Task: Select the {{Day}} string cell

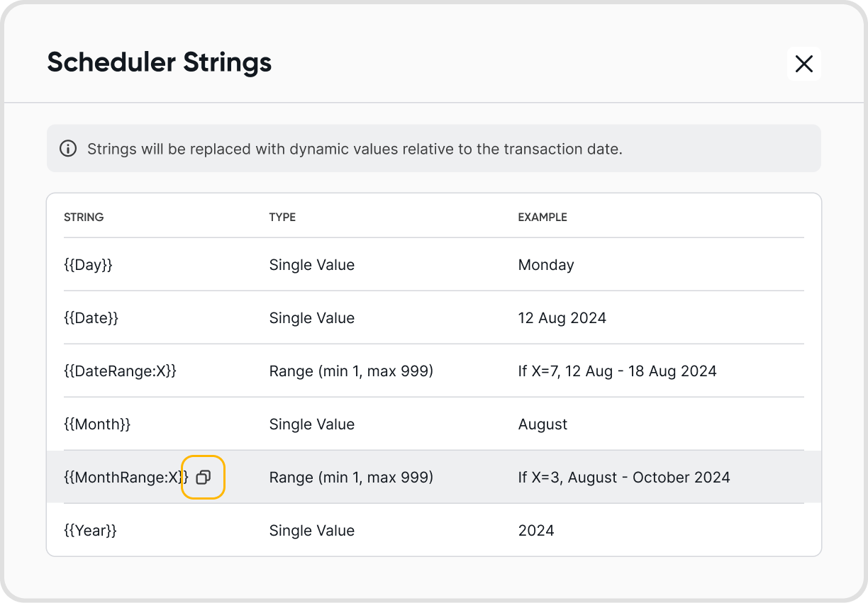Action: coord(89,265)
